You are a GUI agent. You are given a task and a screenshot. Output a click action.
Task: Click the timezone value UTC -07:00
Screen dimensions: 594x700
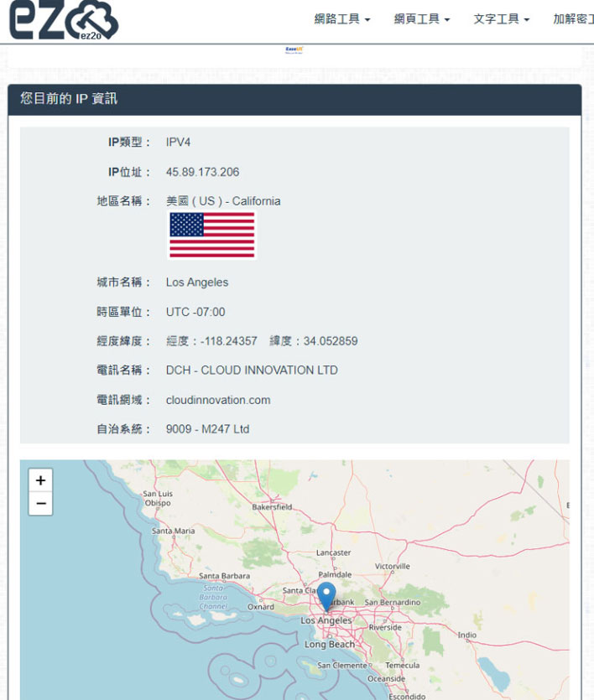pos(195,312)
